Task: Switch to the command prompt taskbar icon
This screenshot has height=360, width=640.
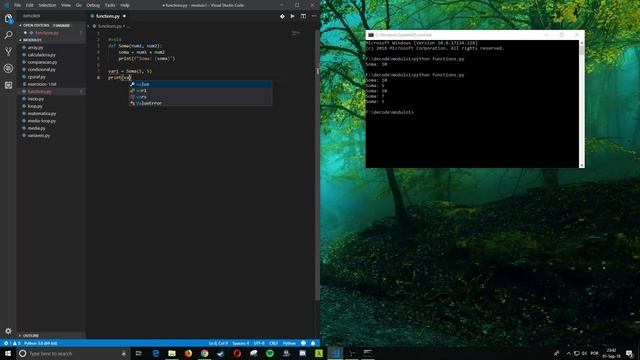Action: tap(368, 353)
